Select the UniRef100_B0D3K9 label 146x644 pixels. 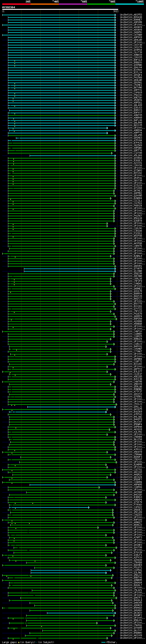pyautogui.click(x=131, y=412)
